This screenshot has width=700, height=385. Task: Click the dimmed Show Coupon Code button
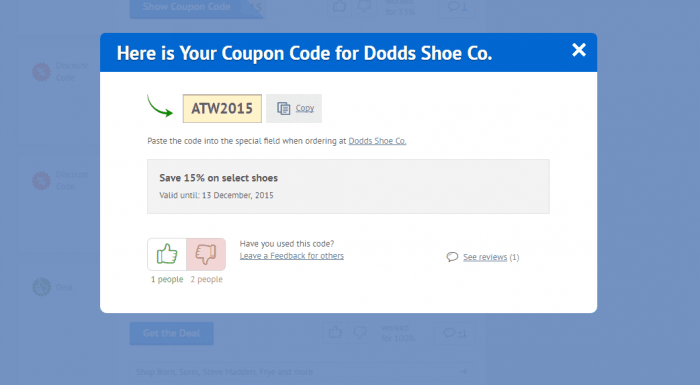click(x=196, y=8)
